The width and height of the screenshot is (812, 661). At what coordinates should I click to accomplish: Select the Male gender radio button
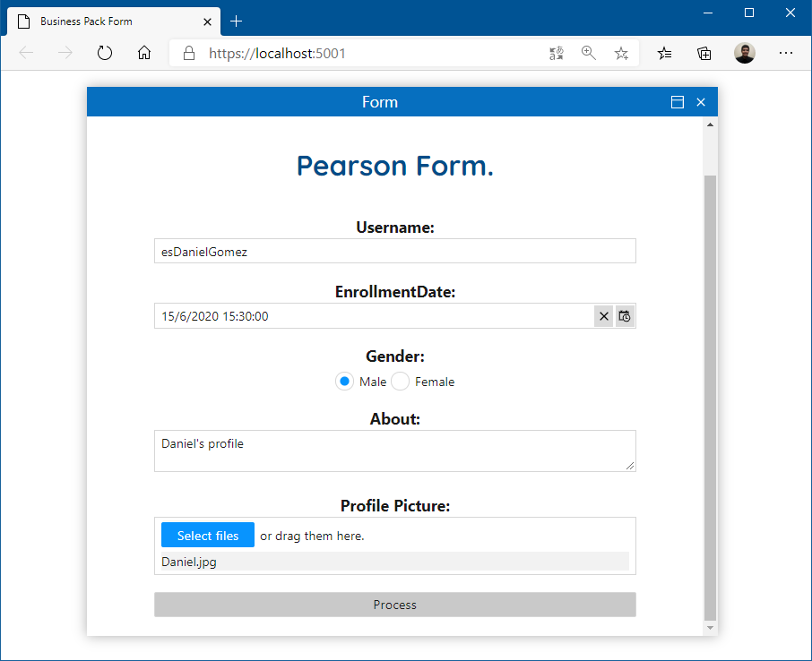pyautogui.click(x=344, y=381)
